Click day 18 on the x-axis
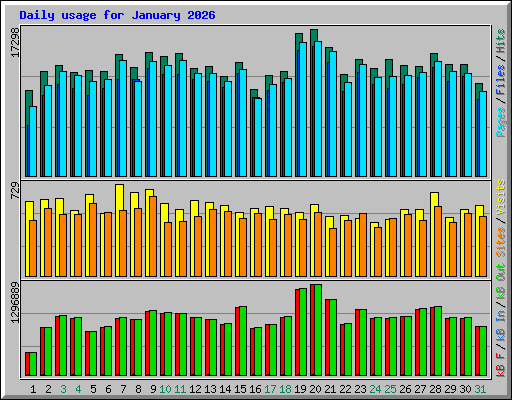 point(285,389)
